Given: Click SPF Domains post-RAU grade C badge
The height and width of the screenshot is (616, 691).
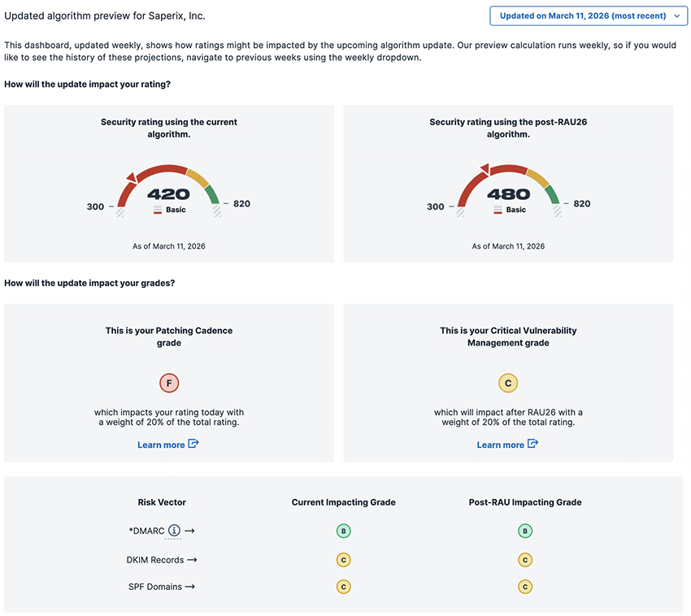Looking at the screenshot, I should pos(525,587).
